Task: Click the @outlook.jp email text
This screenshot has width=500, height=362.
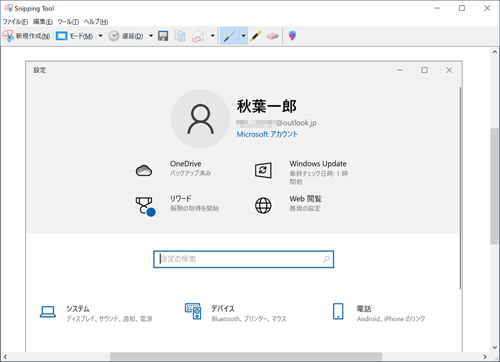Action: pos(296,123)
